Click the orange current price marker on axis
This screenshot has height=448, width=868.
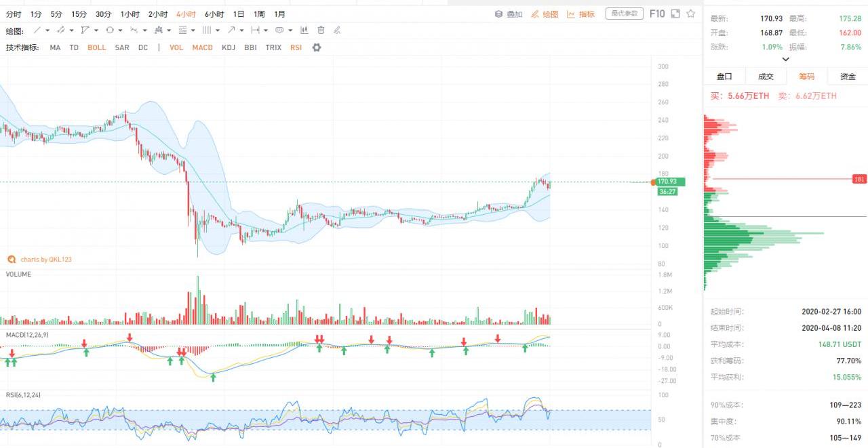[x=654, y=182]
